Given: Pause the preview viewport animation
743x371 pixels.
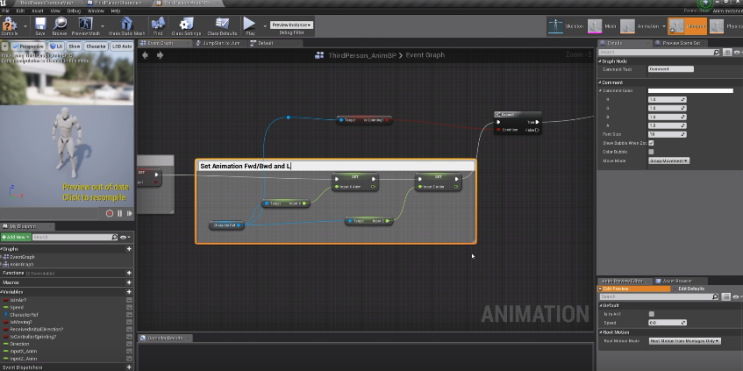Looking at the screenshot, I should 120,213.
